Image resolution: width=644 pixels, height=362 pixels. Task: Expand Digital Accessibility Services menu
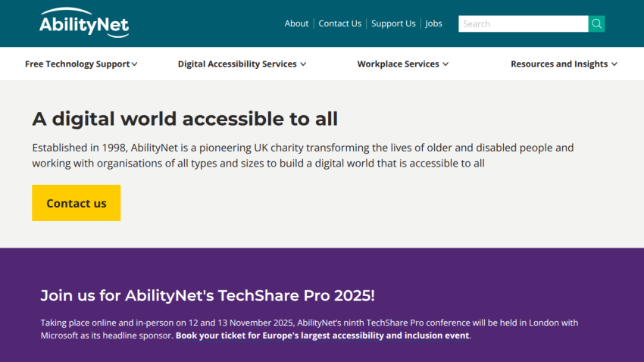click(x=242, y=64)
